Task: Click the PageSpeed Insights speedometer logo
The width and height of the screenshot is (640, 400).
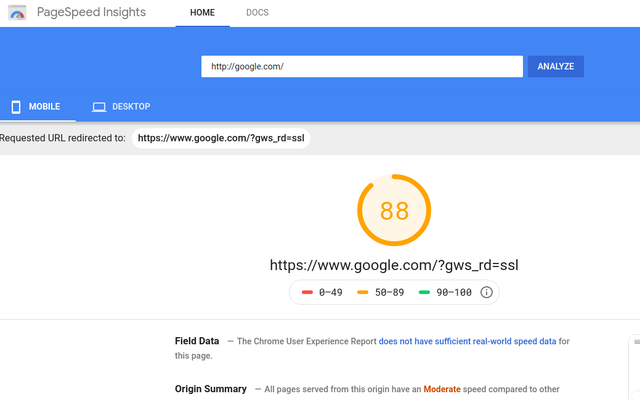Action: pyautogui.click(x=17, y=13)
